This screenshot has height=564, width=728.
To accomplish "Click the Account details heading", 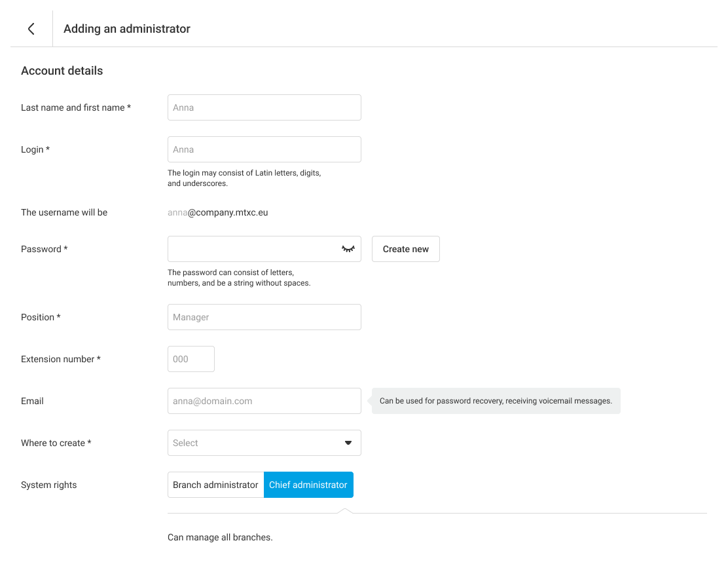I will [62, 71].
